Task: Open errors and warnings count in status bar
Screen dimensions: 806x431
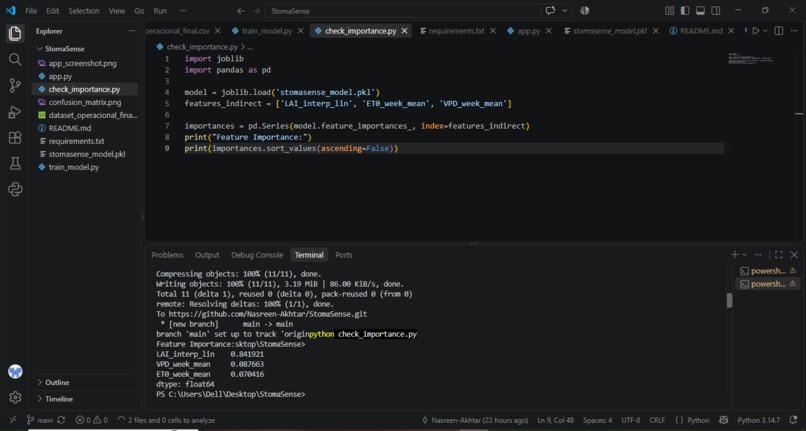Action: (91, 420)
